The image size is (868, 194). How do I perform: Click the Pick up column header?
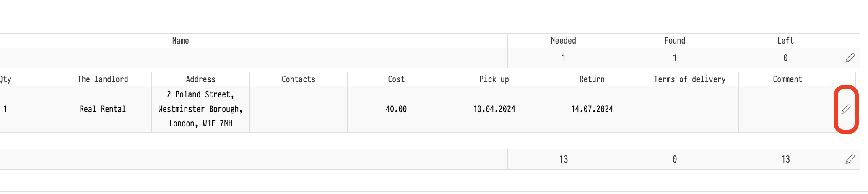click(x=494, y=79)
